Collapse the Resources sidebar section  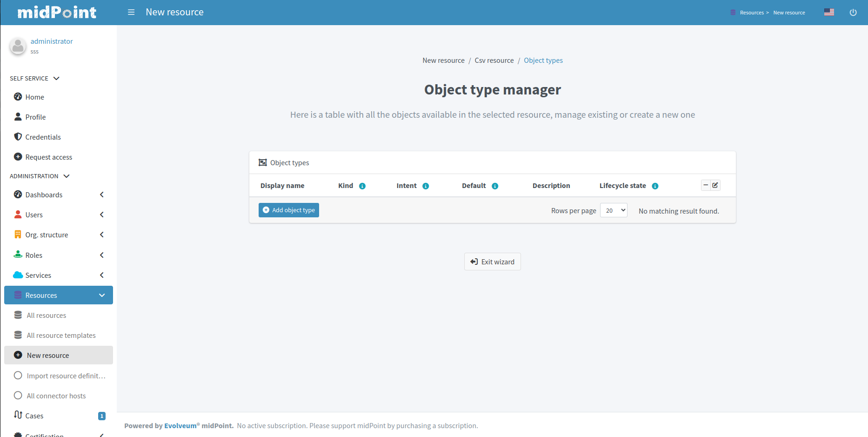click(x=101, y=295)
